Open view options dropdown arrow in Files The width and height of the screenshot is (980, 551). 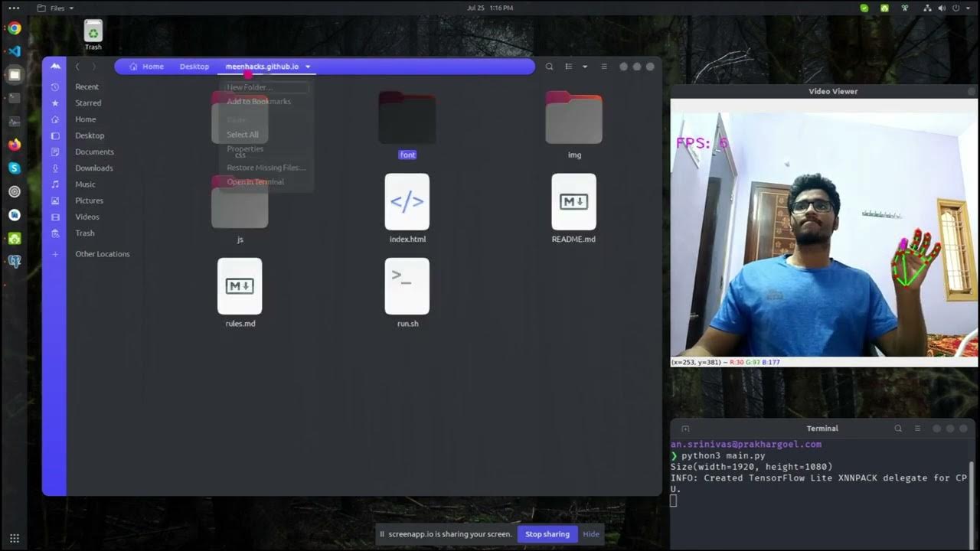(x=585, y=67)
